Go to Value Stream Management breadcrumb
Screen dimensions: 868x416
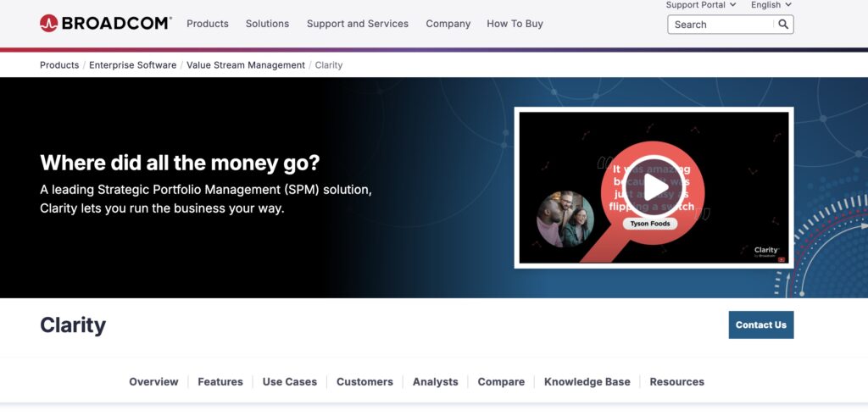pos(246,65)
